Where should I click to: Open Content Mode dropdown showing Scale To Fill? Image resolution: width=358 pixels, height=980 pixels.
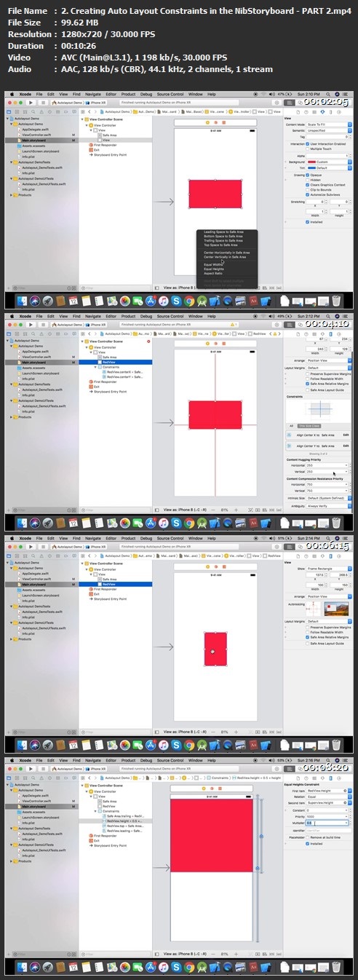pyautogui.click(x=329, y=125)
